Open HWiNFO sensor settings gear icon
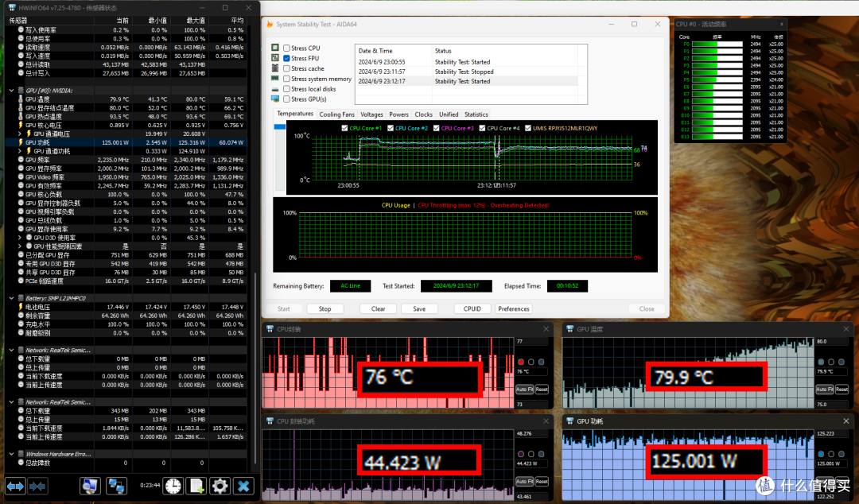859x504 pixels. click(220, 486)
